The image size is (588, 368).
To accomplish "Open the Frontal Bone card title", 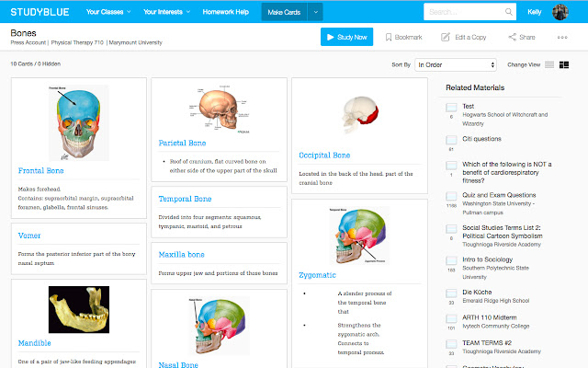I will (40, 170).
